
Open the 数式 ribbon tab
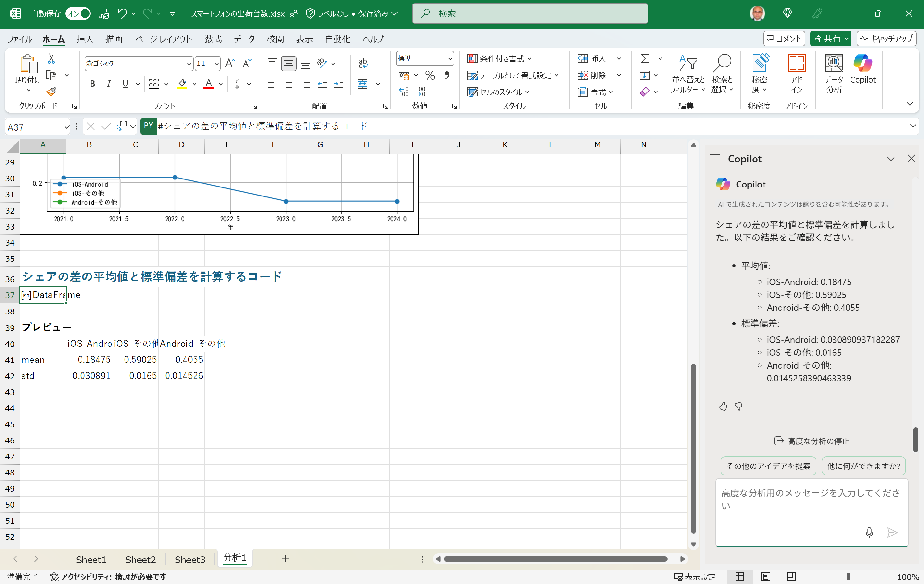[213, 39]
